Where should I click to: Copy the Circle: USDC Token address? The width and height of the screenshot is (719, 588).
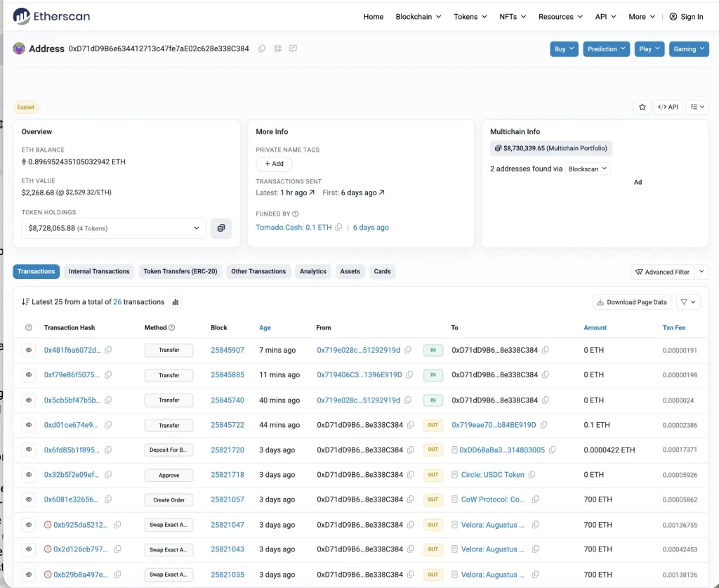pos(532,475)
